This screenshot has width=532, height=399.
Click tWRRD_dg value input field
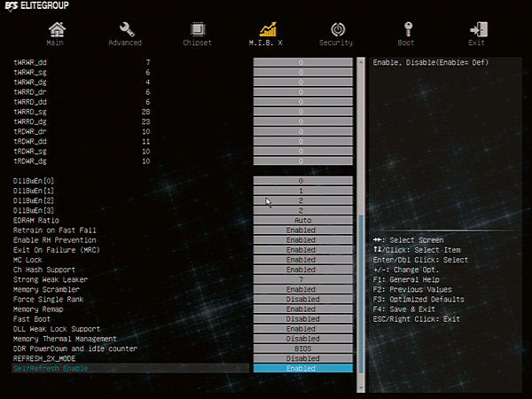303,121
